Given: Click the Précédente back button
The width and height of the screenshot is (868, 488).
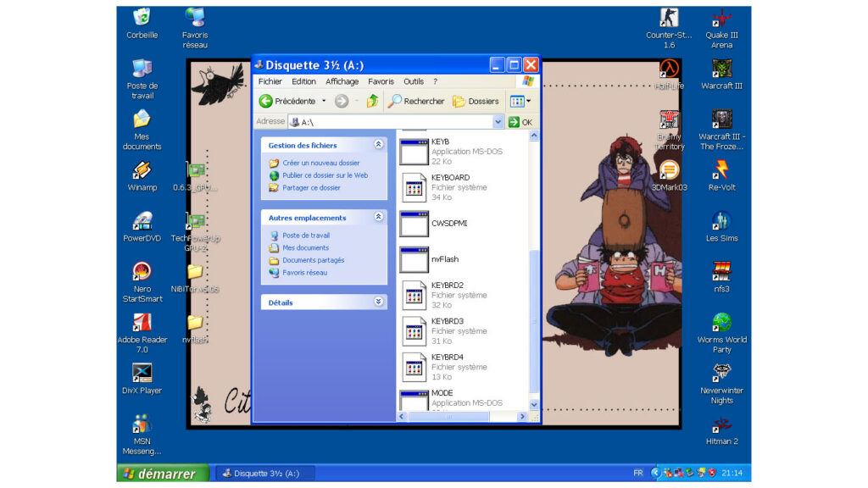Looking at the screenshot, I should pos(287,101).
